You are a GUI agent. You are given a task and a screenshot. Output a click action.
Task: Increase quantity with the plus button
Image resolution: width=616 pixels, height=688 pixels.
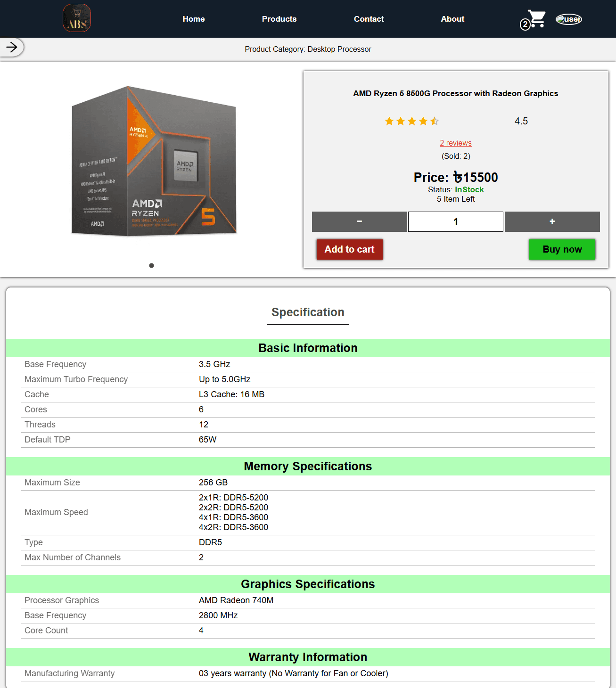(x=552, y=221)
